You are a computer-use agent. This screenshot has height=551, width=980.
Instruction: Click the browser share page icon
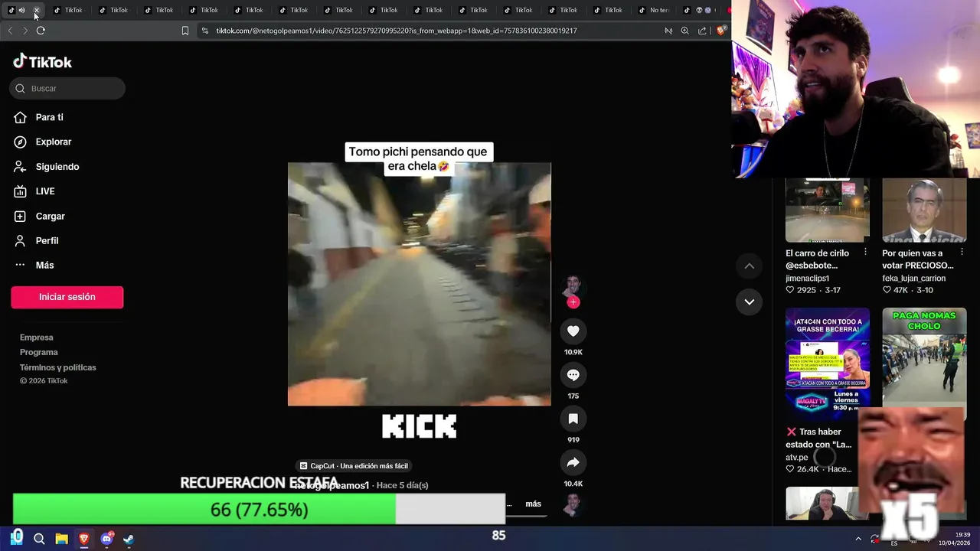[x=702, y=31]
